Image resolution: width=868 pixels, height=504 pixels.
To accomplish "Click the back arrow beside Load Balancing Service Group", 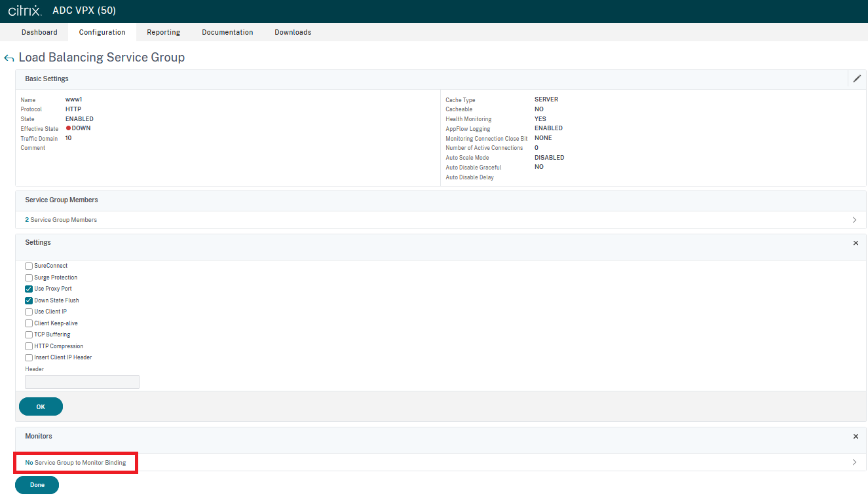I will [x=9, y=58].
